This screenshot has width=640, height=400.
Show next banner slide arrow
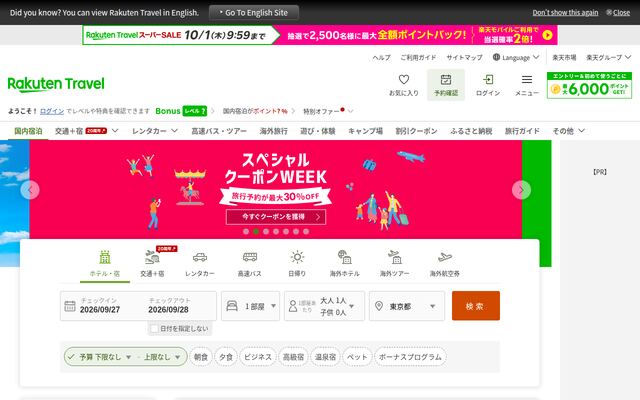[521, 190]
